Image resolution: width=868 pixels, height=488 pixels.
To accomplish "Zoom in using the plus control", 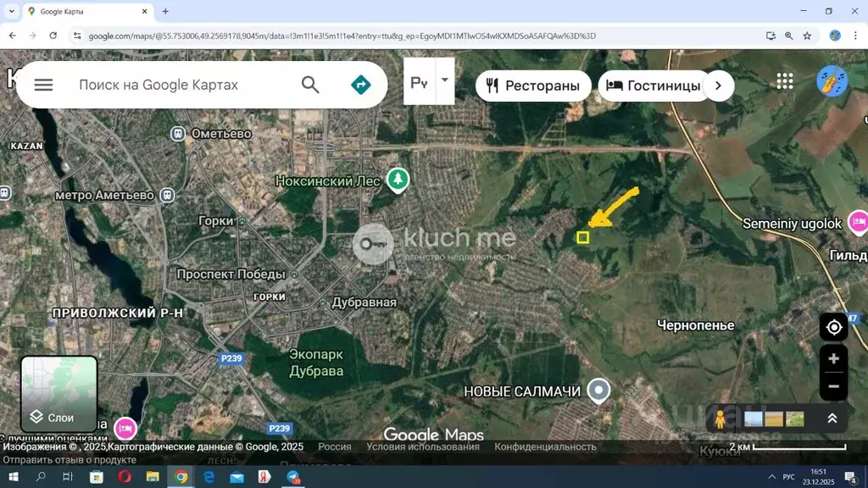I will tap(833, 358).
